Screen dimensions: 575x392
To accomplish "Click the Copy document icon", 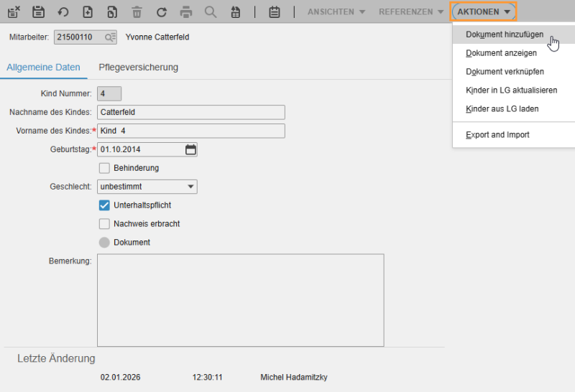I will 112,12.
